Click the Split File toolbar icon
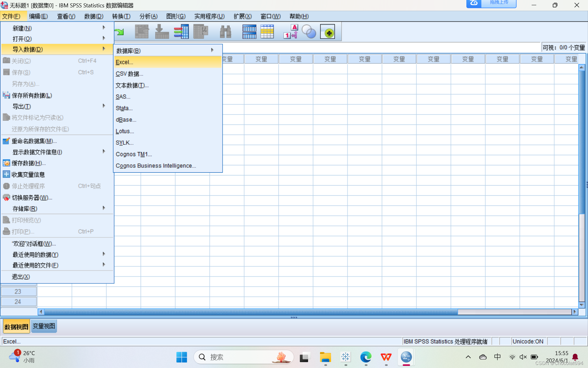Screen dimensions: 588x368 (249, 32)
